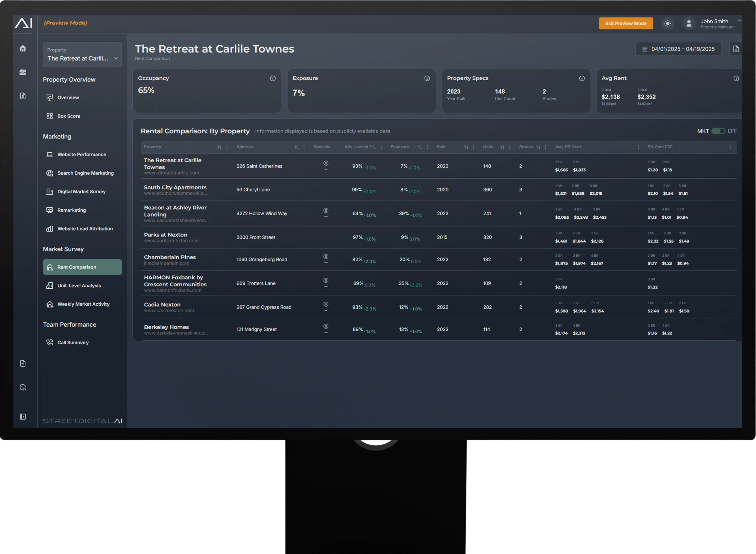Image resolution: width=756 pixels, height=554 pixels.
Task: Show Exposure card info icon
Action: coord(427,78)
